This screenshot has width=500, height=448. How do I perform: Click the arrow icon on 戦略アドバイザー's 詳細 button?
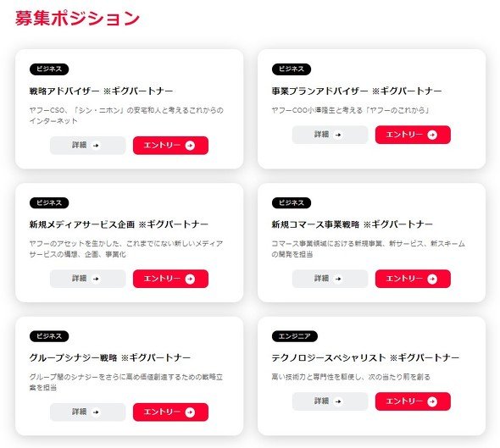pyautogui.click(x=96, y=146)
